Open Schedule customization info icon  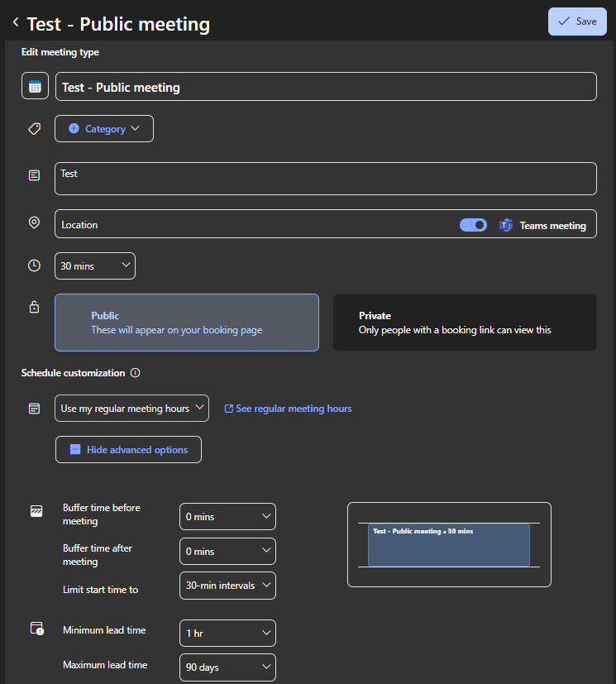click(x=135, y=373)
